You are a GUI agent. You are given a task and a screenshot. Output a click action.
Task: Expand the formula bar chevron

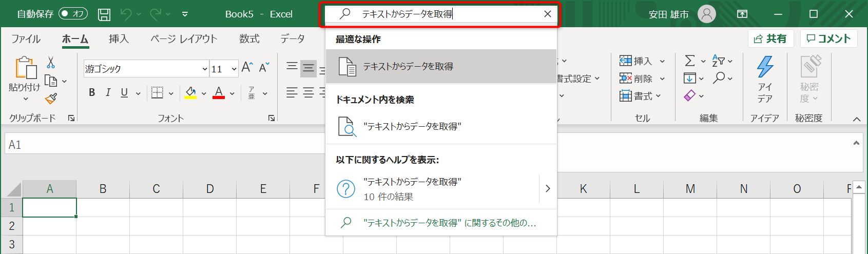[x=856, y=143]
